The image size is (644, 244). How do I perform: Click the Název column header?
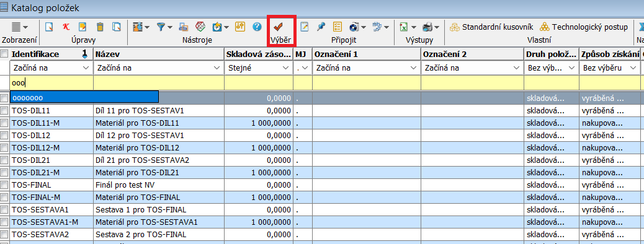pos(159,54)
